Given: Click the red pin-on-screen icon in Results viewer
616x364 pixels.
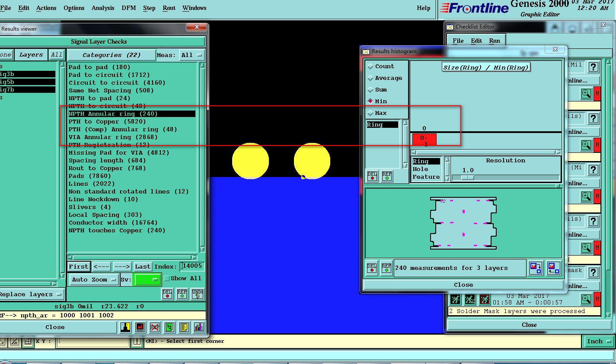Looking at the screenshot, I should tap(140, 327).
